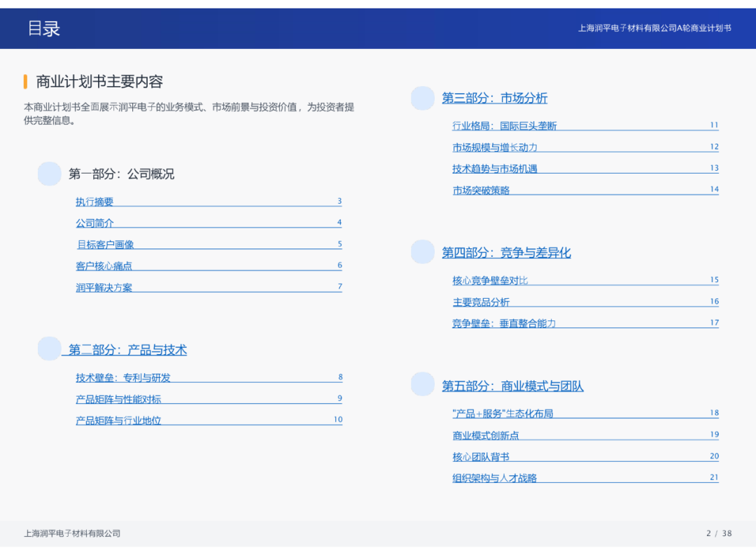The image size is (756, 555).
Task: Click page number 7 next to 润平解决方案
Action: [x=339, y=286]
